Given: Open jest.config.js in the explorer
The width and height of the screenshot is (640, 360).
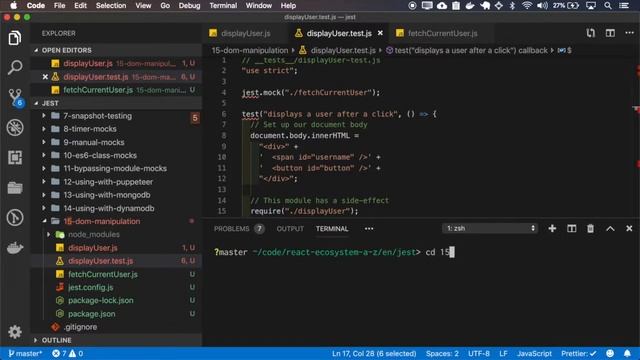Looking at the screenshot, I should click(x=91, y=287).
